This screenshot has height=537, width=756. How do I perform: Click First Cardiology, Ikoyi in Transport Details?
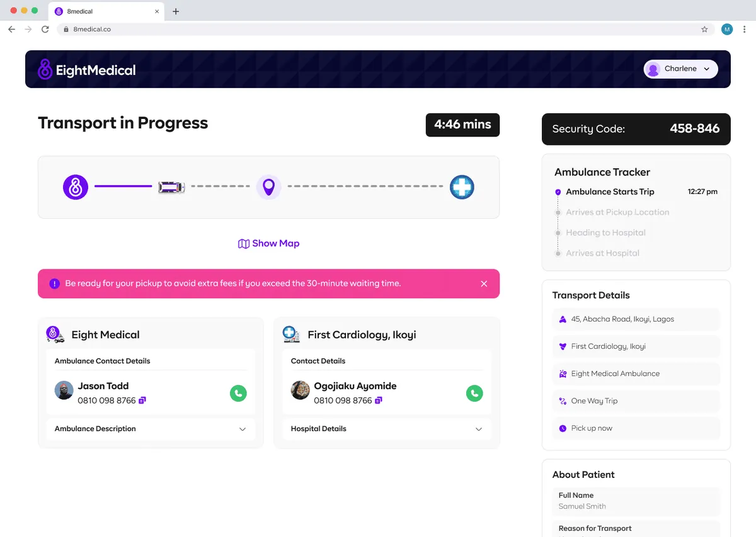[x=636, y=346]
